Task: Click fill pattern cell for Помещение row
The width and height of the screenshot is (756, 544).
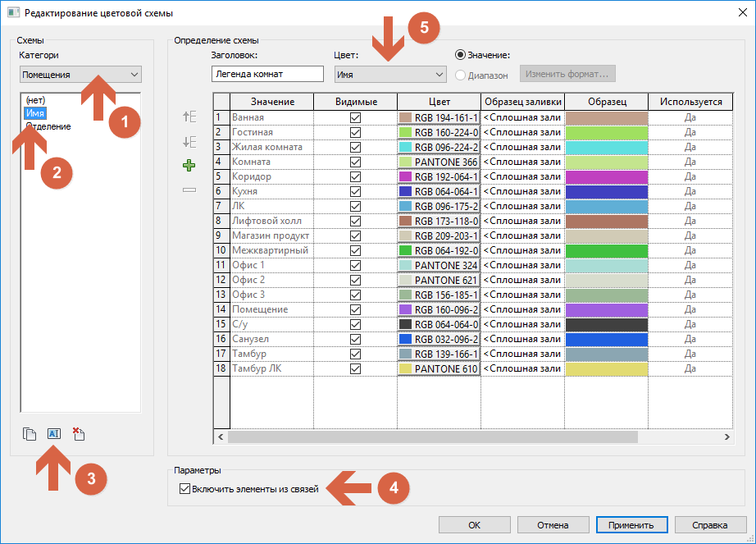Action: (522, 309)
